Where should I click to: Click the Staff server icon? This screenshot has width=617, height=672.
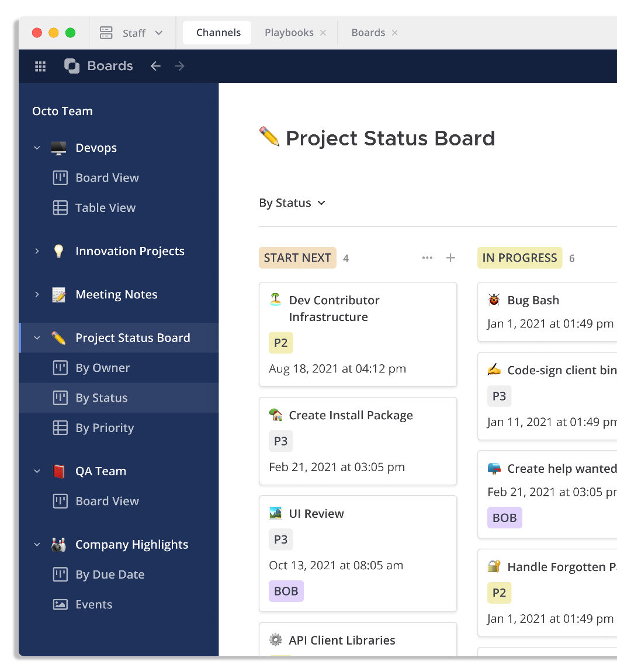106,33
